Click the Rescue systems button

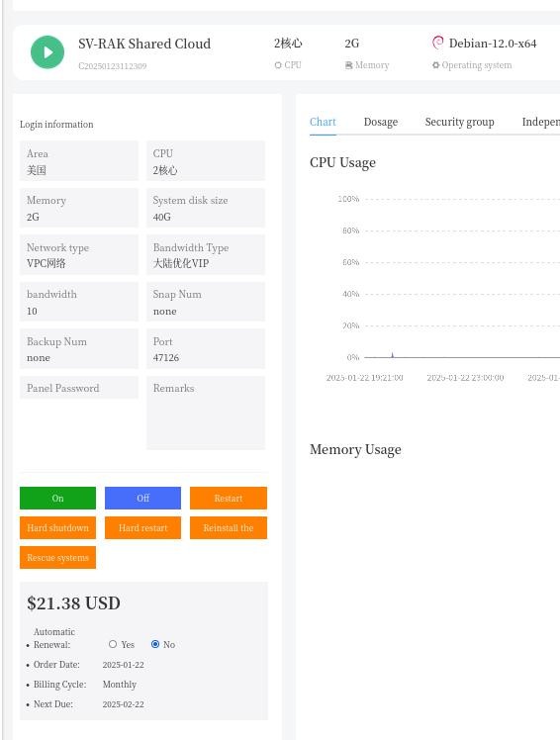pyautogui.click(x=57, y=557)
